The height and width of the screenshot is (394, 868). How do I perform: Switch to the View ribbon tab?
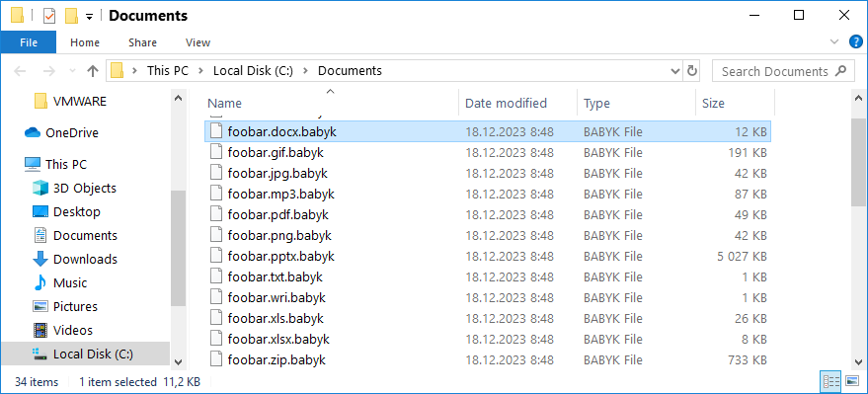coord(197,42)
